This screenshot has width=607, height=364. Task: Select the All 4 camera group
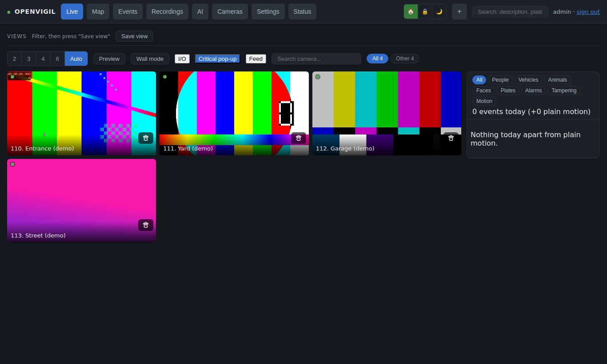point(377,59)
